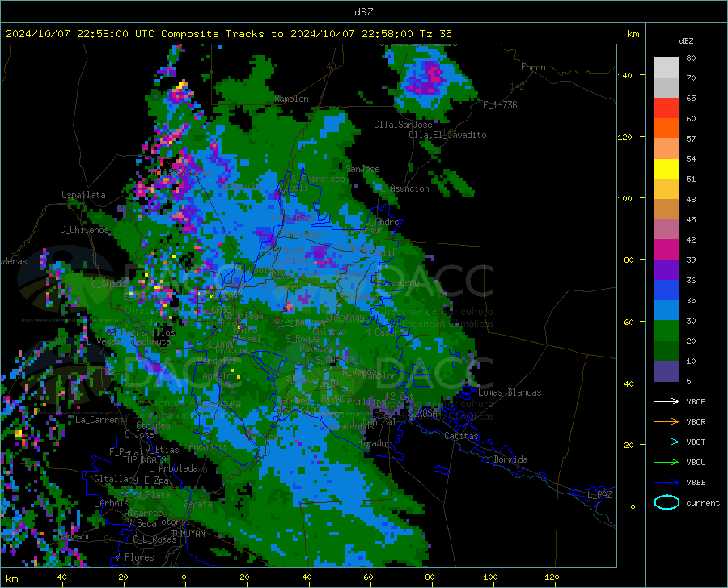Image resolution: width=728 pixels, height=588 pixels.
Task: Pick the light blue swatch between 35 and 30
Action: (667, 311)
